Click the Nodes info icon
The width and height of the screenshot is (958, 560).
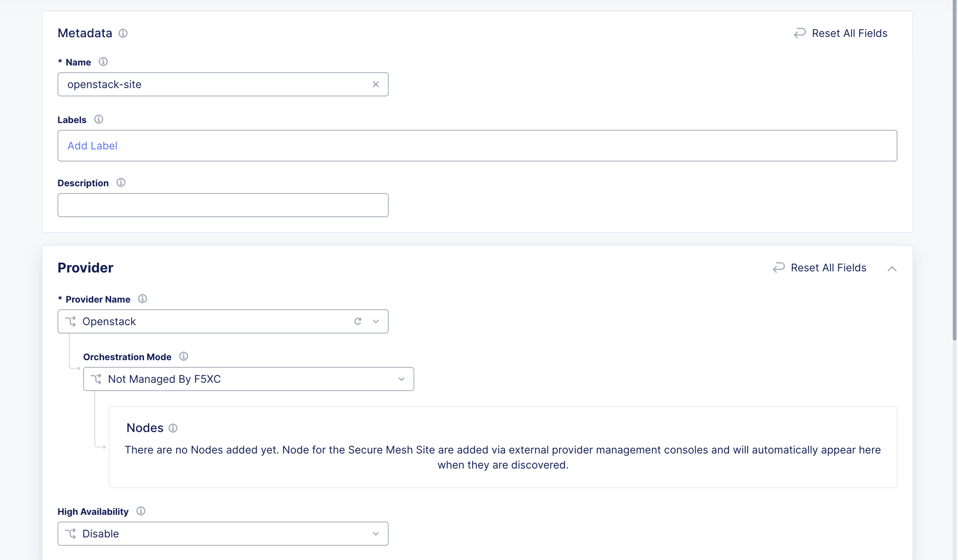click(173, 428)
